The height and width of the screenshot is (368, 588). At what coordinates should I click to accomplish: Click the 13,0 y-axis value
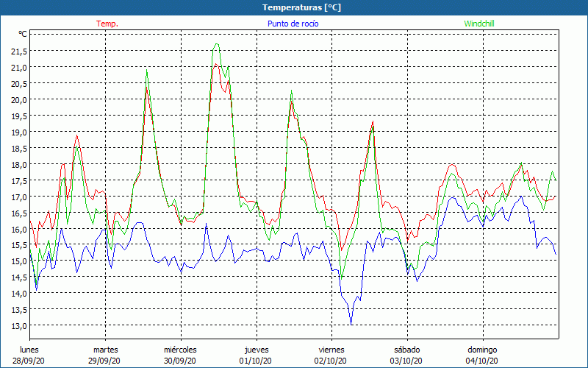pyautogui.click(x=19, y=326)
